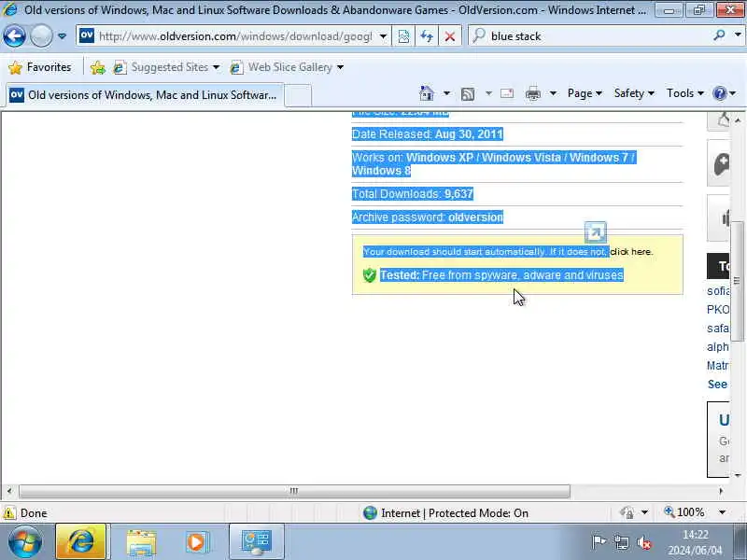The width and height of the screenshot is (747, 560).
Task: Open the Favorites star button
Action: (x=40, y=67)
